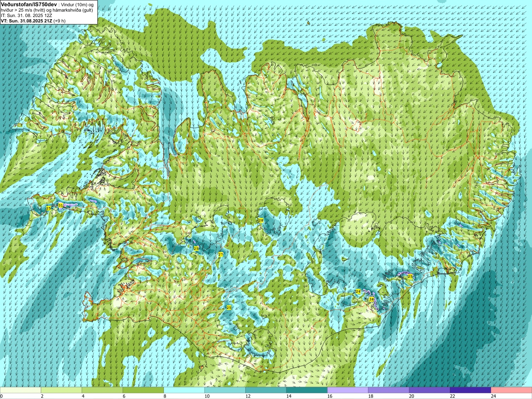
Task: Click the "(+9 h)" forecast offset text
Action: [x=59, y=21]
